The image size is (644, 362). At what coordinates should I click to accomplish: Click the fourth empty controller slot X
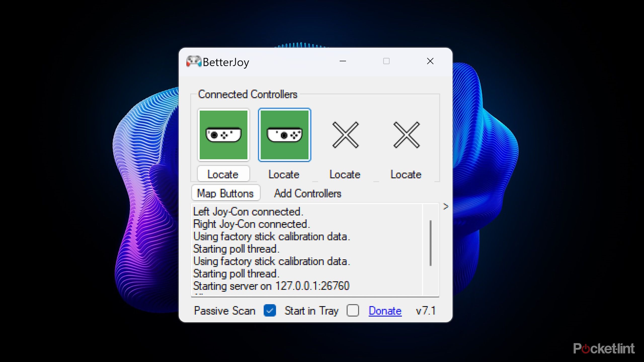[x=407, y=135]
